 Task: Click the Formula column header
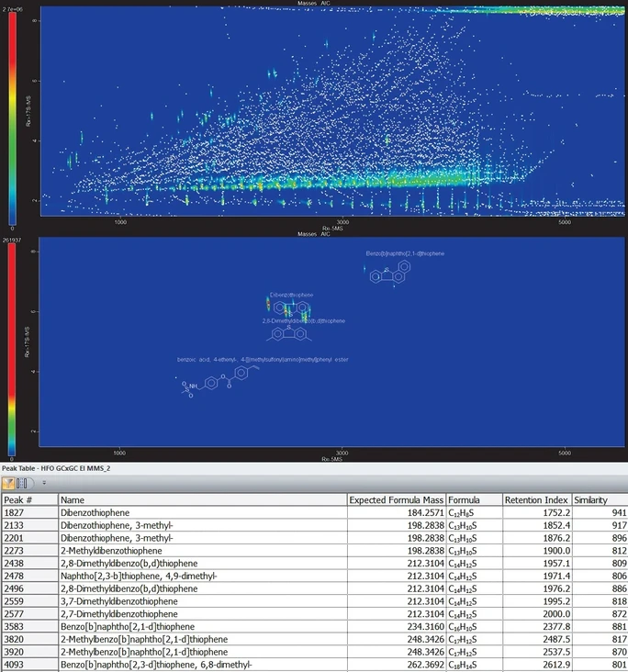(x=464, y=499)
